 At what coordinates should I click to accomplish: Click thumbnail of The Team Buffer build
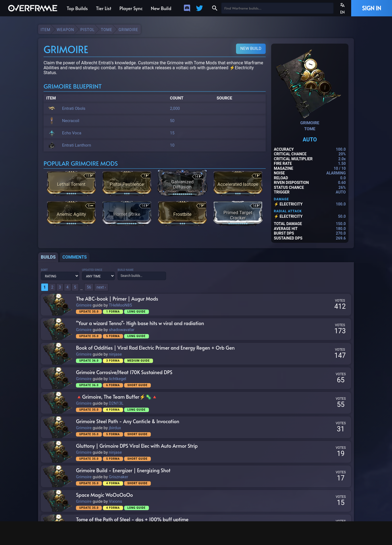[57, 403]
